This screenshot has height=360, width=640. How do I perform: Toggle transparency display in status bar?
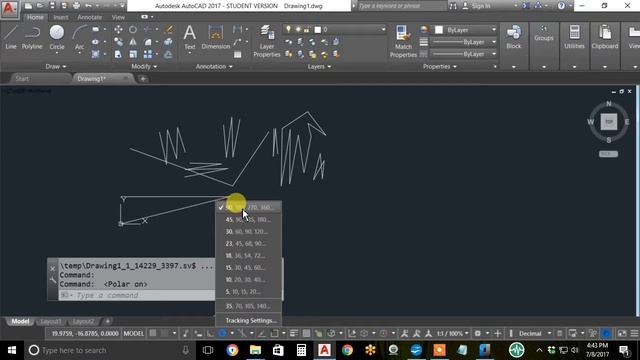[x=306, y=333]
